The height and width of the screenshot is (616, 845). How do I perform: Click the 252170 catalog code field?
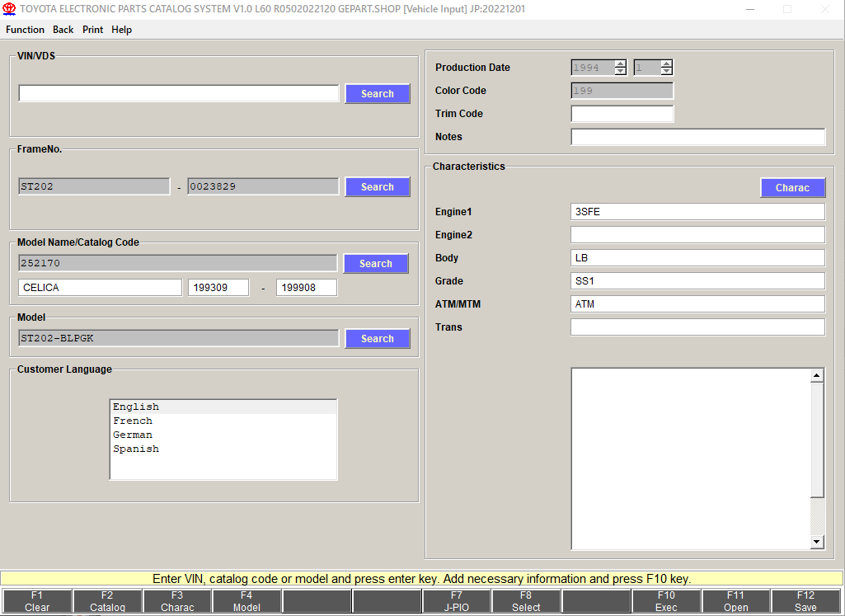click(177, 263)
